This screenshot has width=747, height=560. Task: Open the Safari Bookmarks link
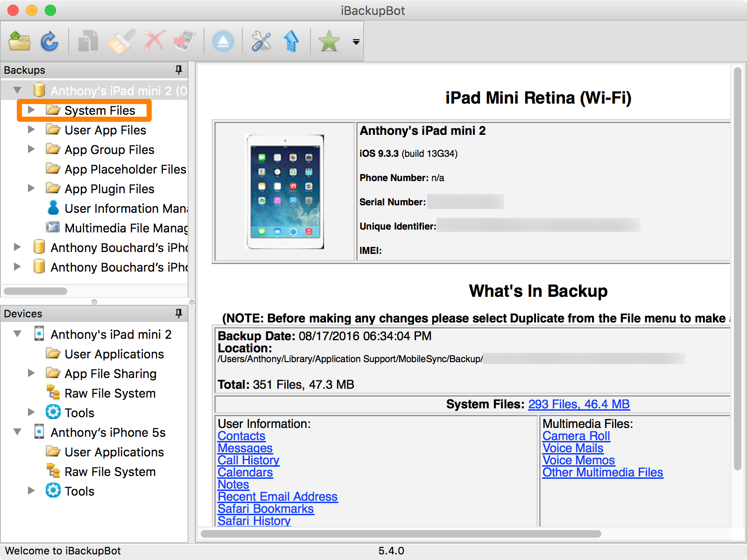(266, 509)
